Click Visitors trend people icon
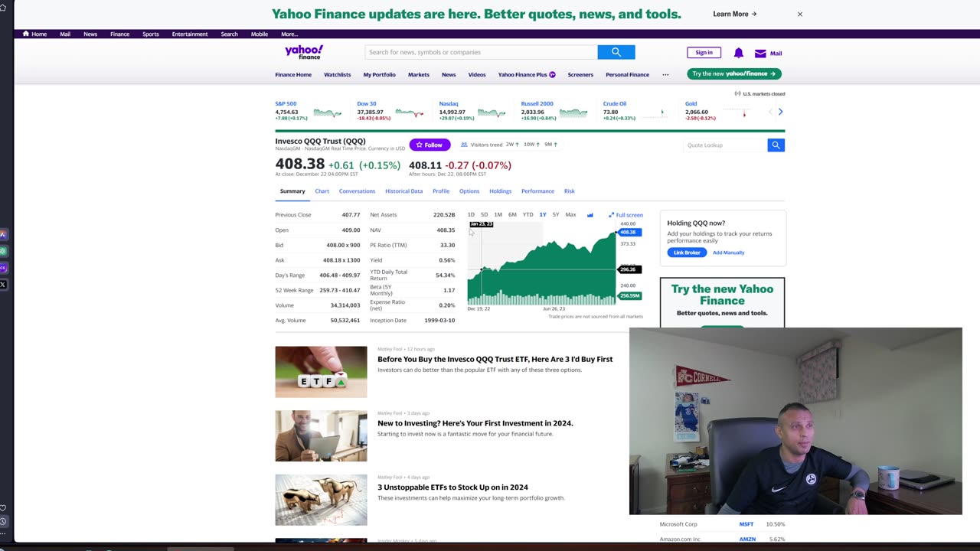This screenshot has width=980, height=551. 464,145
